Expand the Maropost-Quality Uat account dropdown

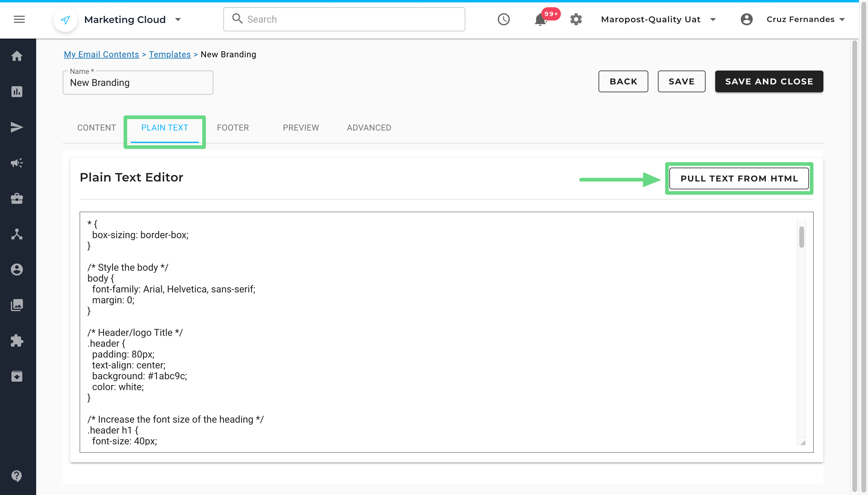(713, 19)
